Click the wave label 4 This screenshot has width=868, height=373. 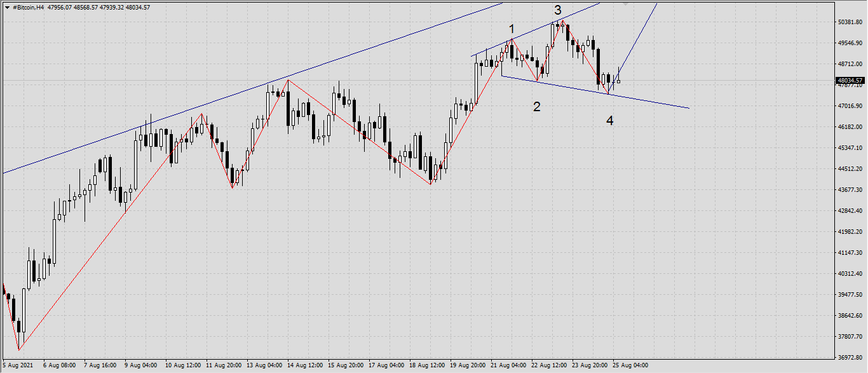[609, 121]
